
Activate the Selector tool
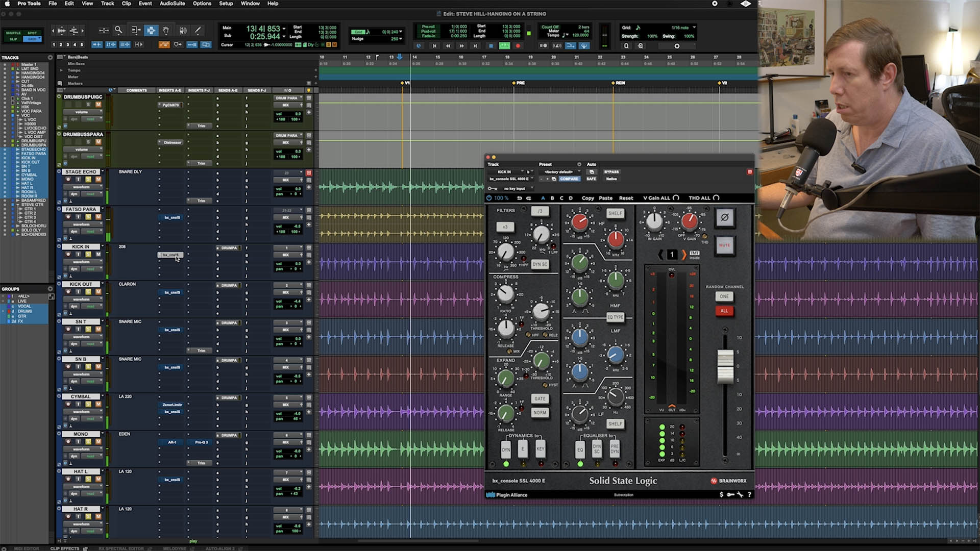pos(151,30)
